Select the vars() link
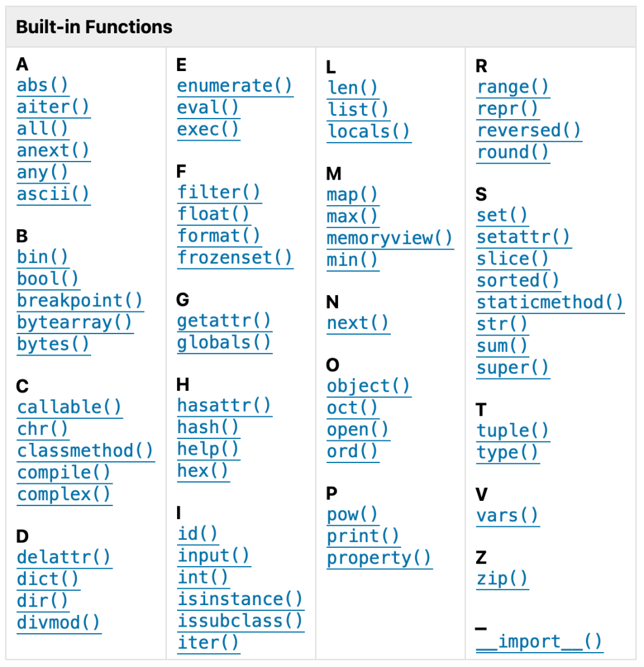The width and height of the screenshot is (644, 667). point(507,516)
